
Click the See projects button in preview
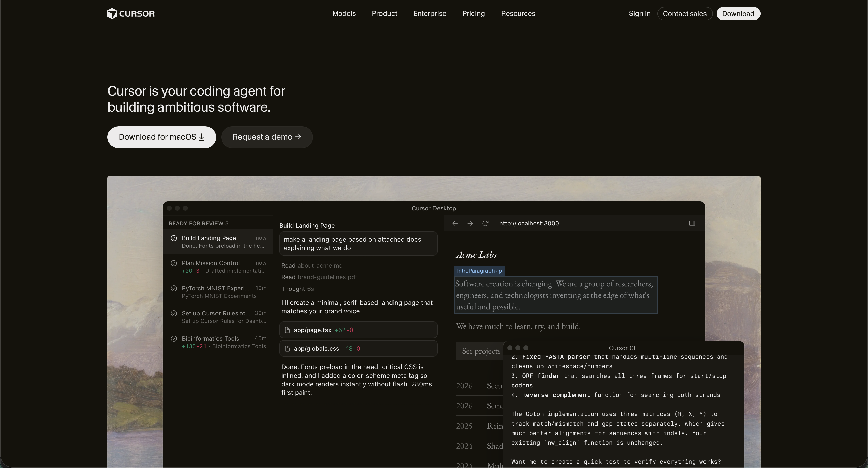480,351
